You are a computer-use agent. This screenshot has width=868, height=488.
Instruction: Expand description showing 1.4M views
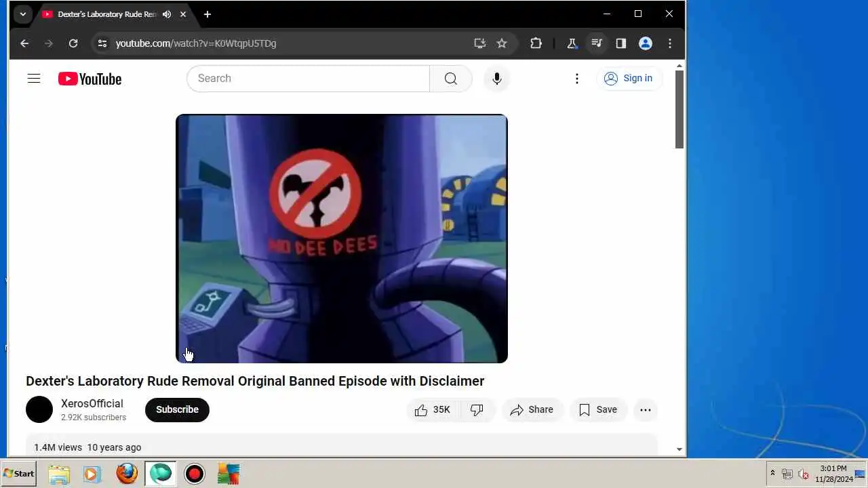342,447
